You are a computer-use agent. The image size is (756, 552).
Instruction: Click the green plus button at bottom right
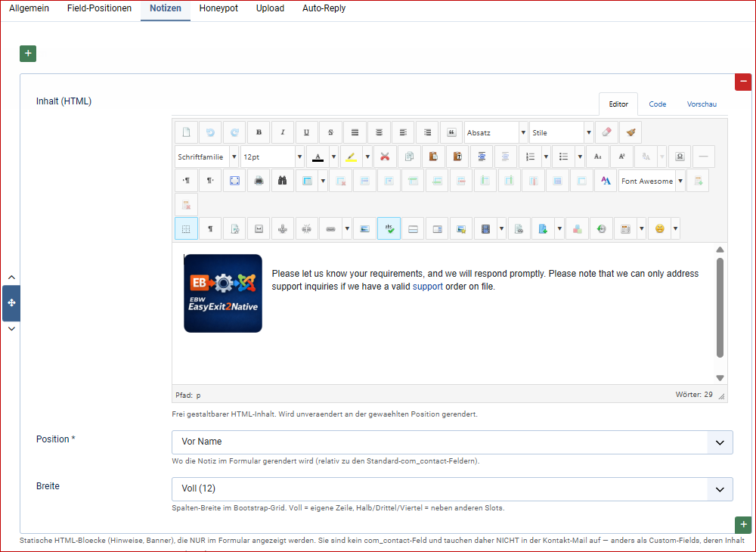point(743,525)
